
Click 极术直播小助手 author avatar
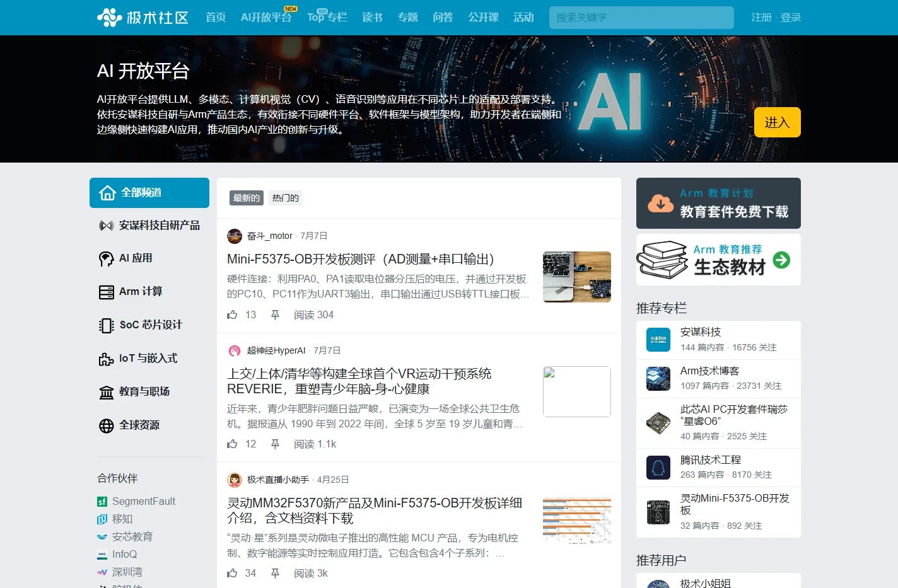click(x=235, y=480)
